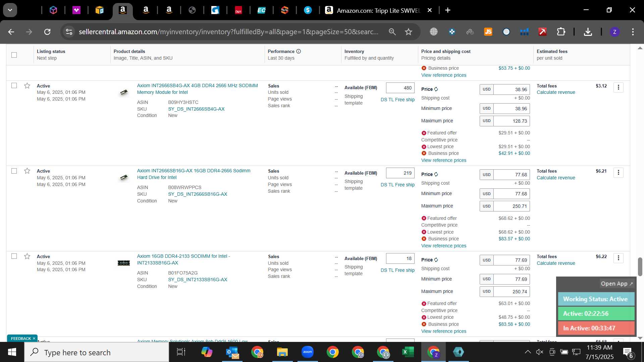Open Windows notification center
Viewport: 644px width, 362px height.
point(628,352)
